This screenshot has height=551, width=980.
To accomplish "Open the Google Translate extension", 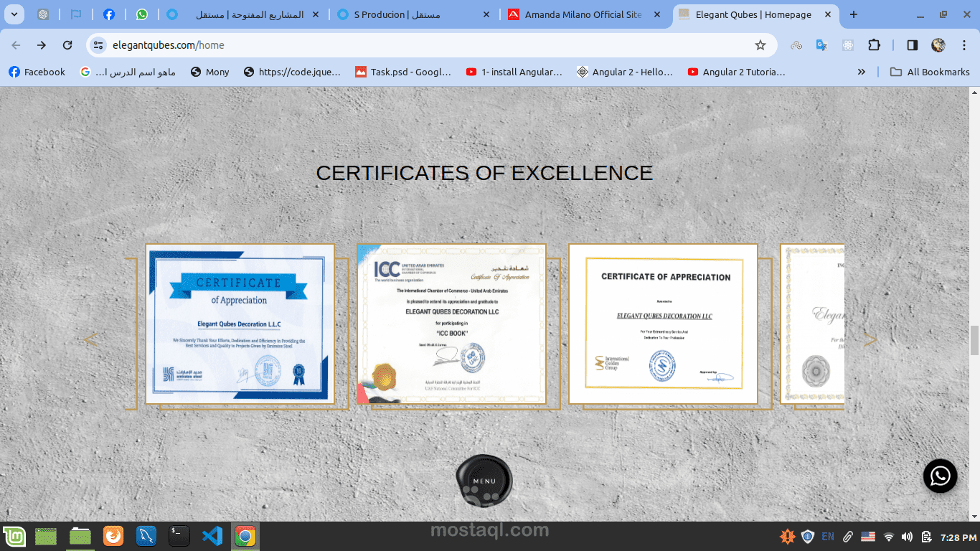I will [x=822, y=45].
